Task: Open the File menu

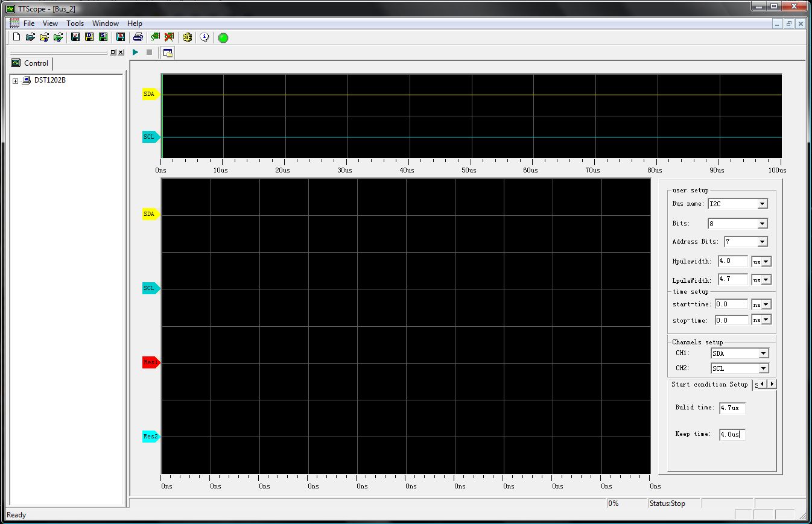Action: pos(29,24)
